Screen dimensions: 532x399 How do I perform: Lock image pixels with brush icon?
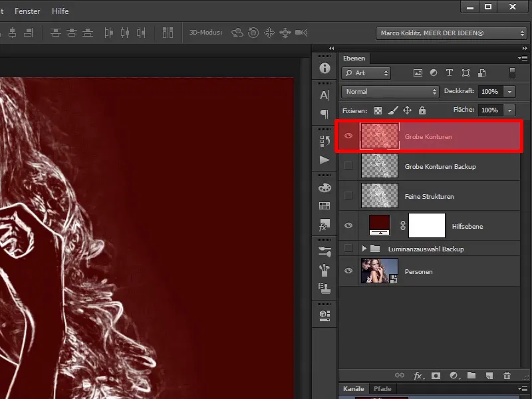click(x=392, y=110)
